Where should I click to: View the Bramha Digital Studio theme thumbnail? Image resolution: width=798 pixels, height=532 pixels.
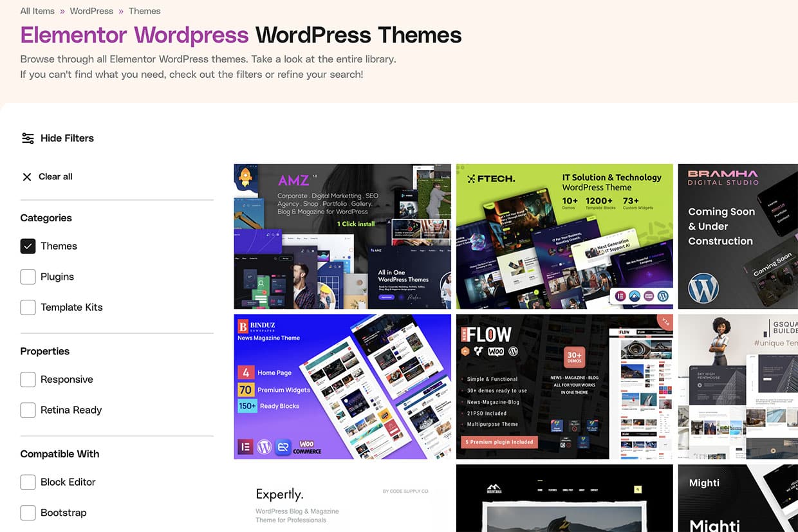point(738,236)
